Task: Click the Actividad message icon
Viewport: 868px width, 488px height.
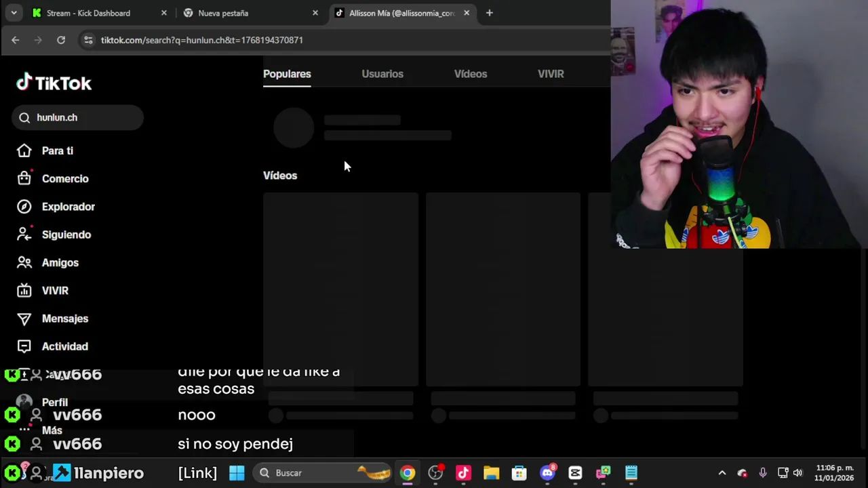Action: [x=24, y=346]
